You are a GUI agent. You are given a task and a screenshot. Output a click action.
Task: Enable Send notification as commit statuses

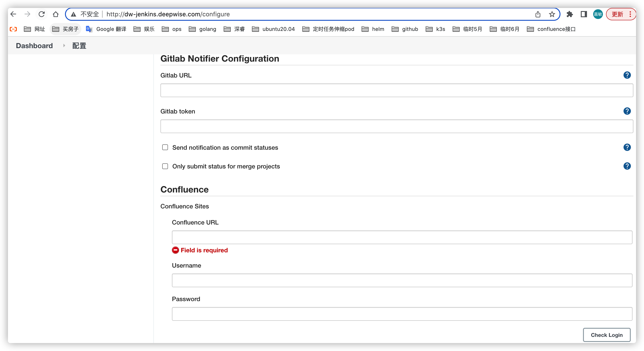click(x=165, y=147)
